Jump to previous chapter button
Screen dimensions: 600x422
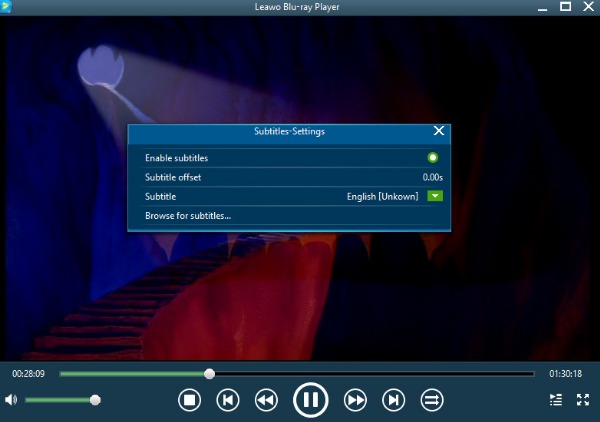click(228, 400)
